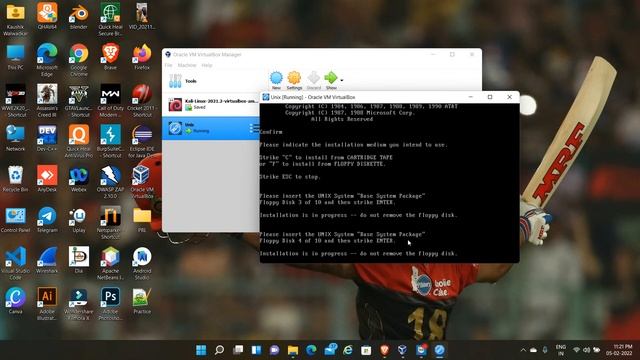The image size is (640, 360).
Task: Select the Dev-C++ desktop shortcut
Action: pyautogui.click(x=47, y=138)
